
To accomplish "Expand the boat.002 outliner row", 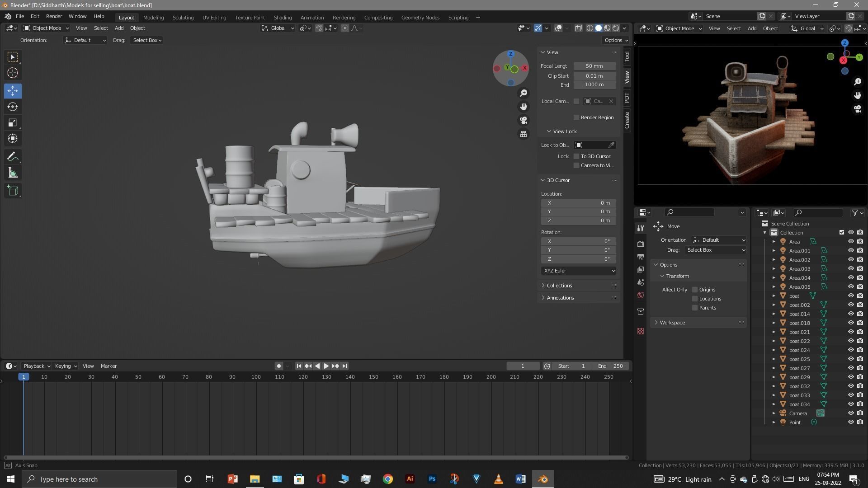I will [774, 305].
